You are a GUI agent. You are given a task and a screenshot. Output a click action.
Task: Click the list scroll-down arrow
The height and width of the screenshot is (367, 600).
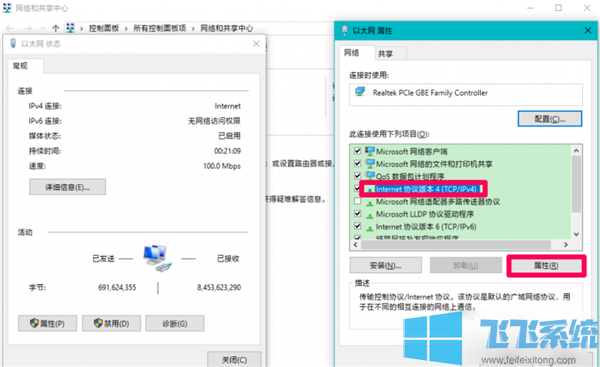(x=576, y=234)
